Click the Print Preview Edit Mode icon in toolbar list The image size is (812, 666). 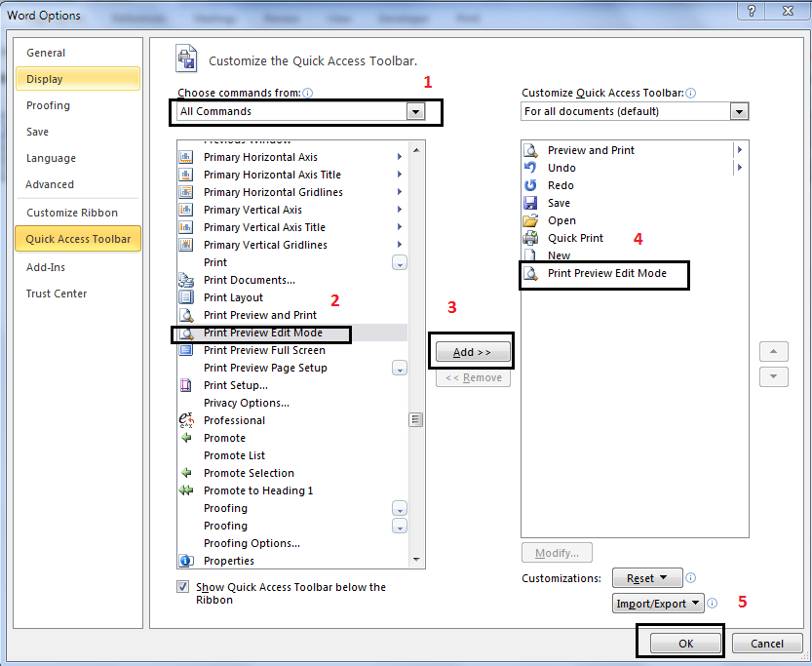530,273
